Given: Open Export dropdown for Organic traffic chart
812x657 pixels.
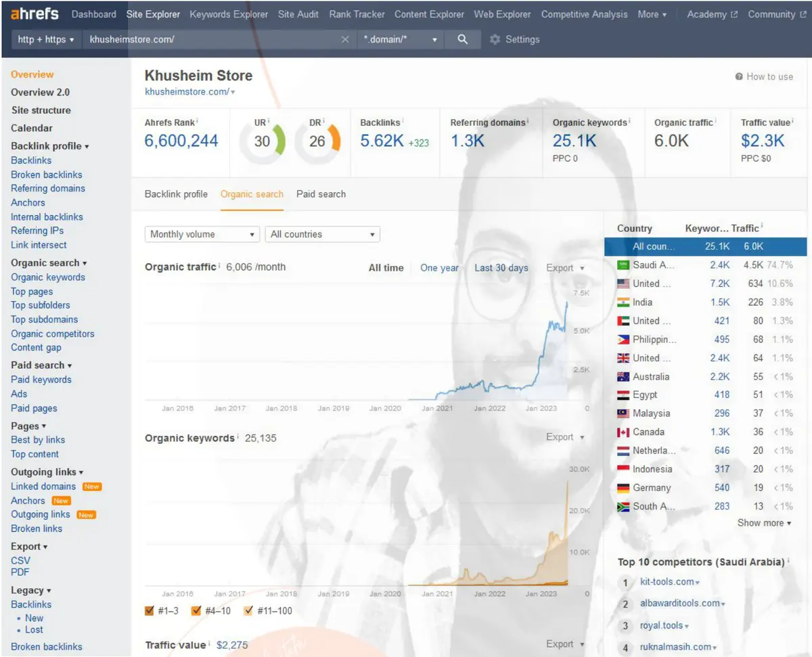Looking at the screenshot, I should pyautogui.click(x=566, y=268).
